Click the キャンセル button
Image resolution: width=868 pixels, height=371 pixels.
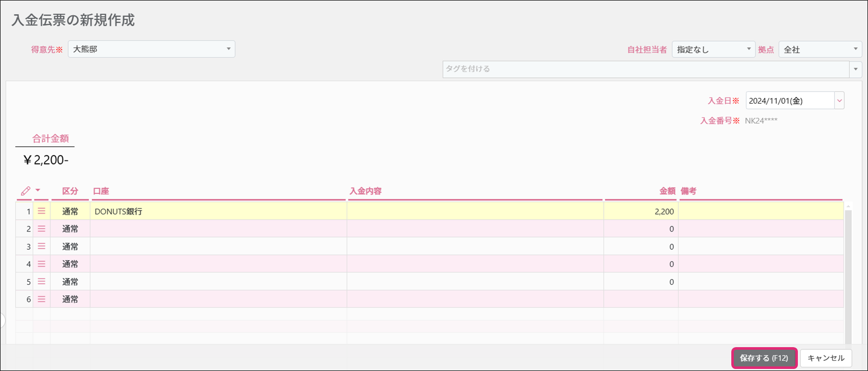(x=826, y=358)
